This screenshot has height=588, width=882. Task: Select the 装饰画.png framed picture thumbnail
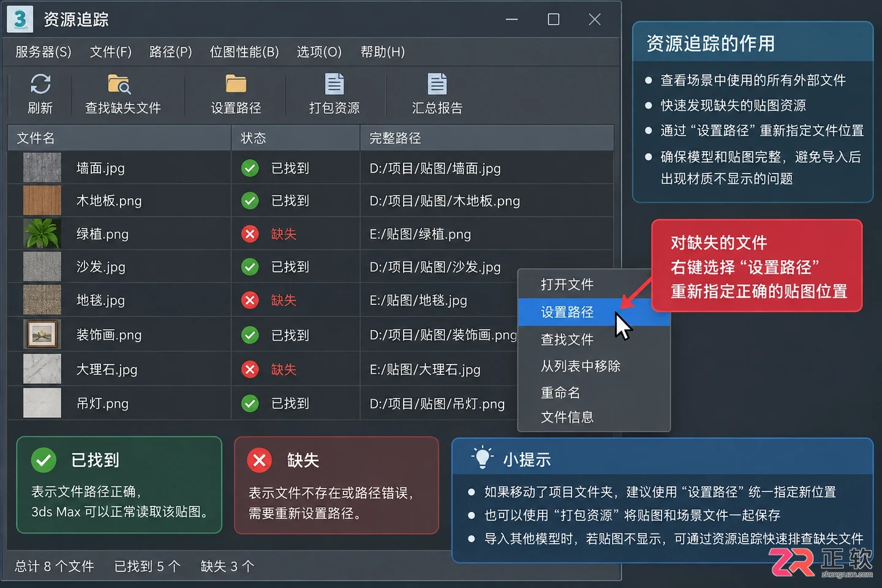42,334
